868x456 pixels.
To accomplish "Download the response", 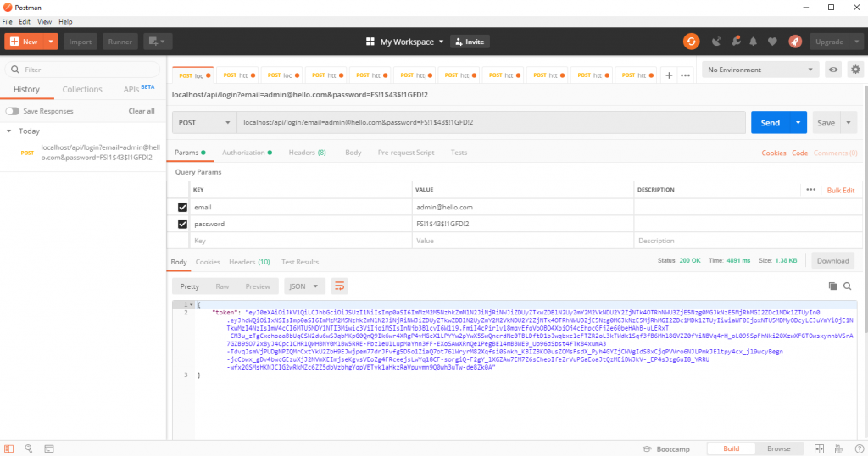I will coord(832,261).
